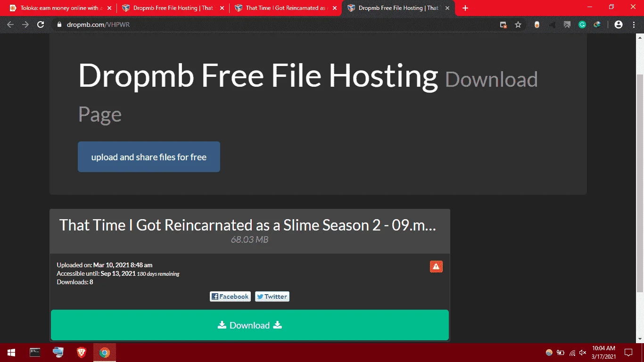Bookmark this page with the star icon
This screenshot has height=362, width=644.
tap(518, 25)
